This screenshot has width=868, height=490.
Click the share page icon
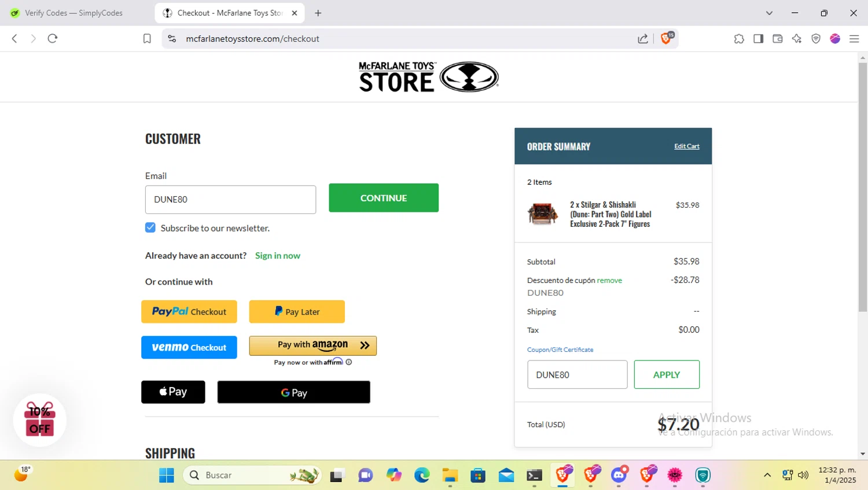643,39
